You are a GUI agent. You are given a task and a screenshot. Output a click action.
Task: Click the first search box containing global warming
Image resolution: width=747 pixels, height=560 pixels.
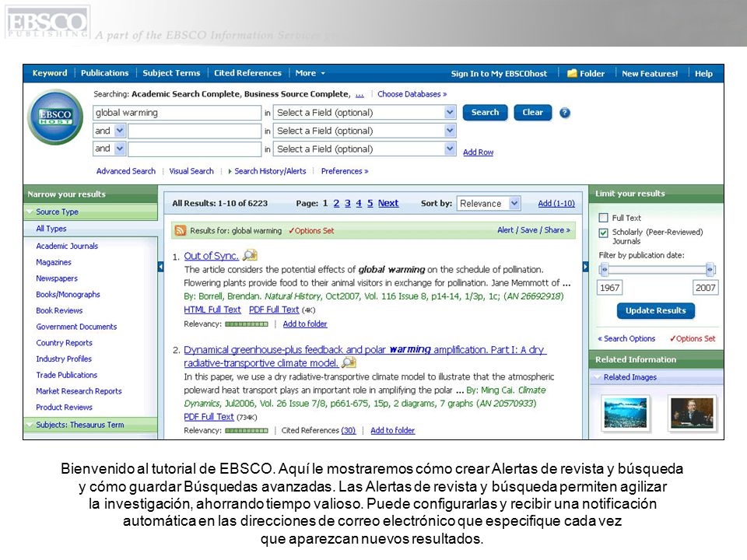177,112
